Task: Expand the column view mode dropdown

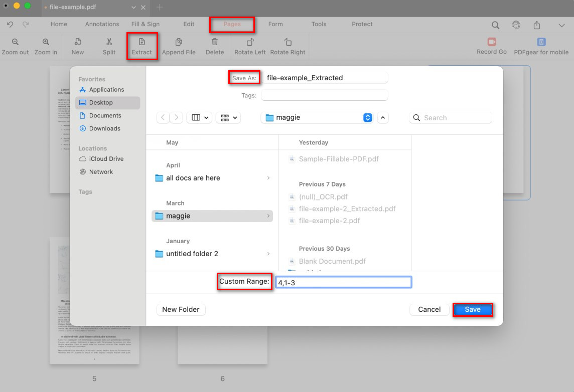Action: click(199, 118)
